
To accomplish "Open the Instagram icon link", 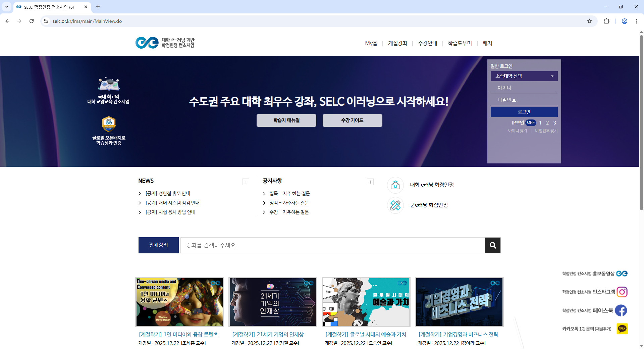I will [622, 292].
